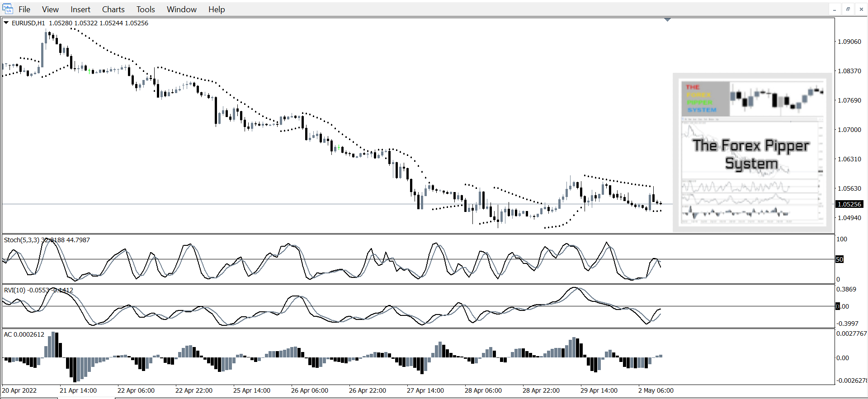Click the current price label 1.05256
The image size is (868, 399).
coord(849,204)
